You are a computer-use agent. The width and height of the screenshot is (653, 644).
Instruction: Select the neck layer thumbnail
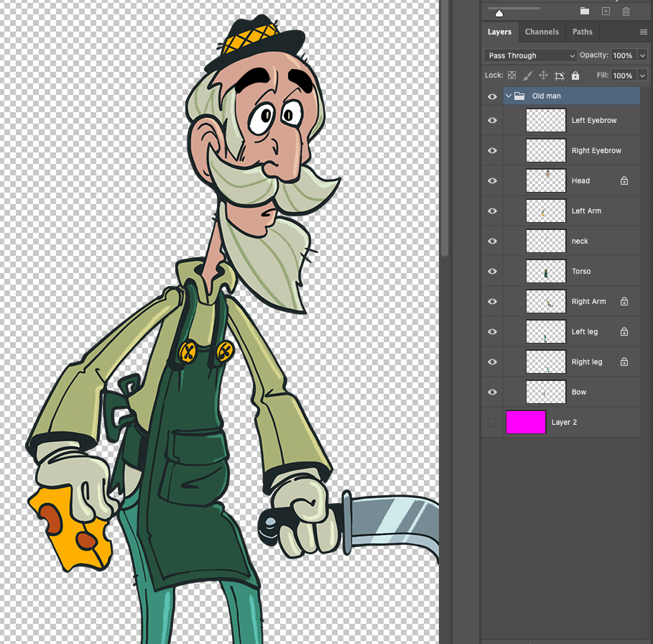tap(546, 241)
